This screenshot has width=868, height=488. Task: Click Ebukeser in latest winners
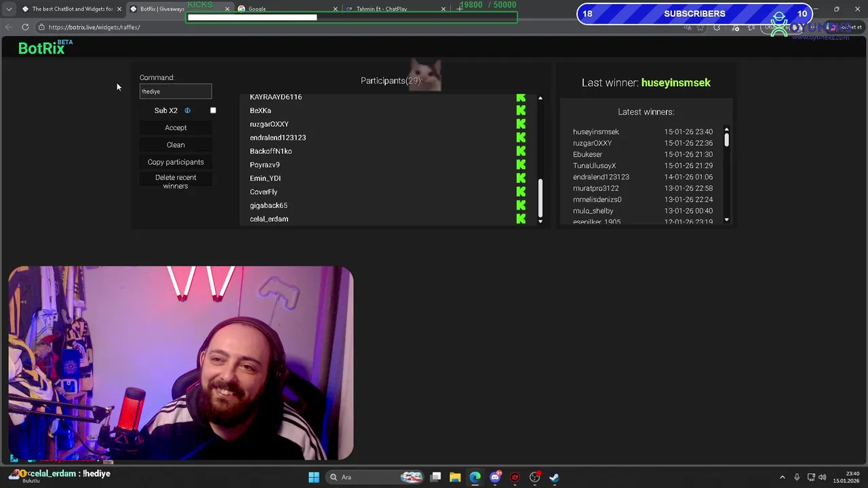(587, 155)
